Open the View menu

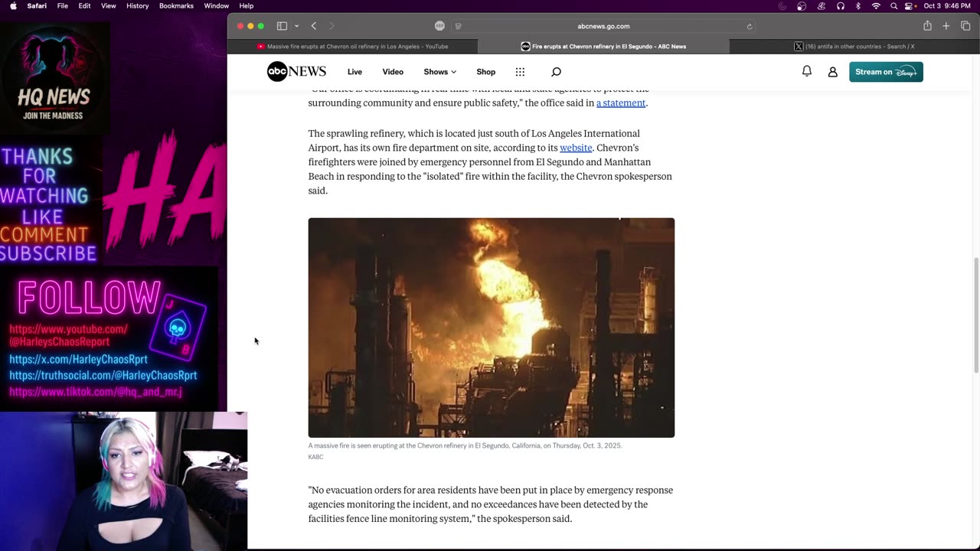[109, 6]
